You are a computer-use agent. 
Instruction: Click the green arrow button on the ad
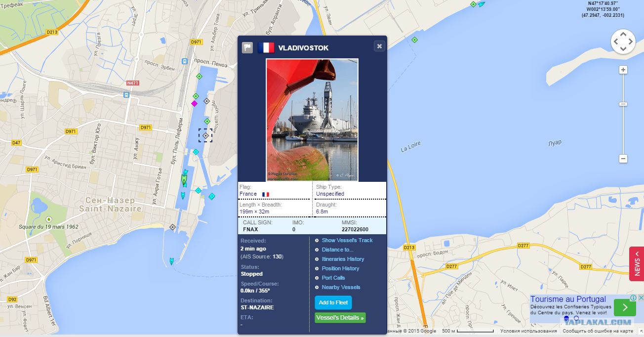tap(625, 307)
